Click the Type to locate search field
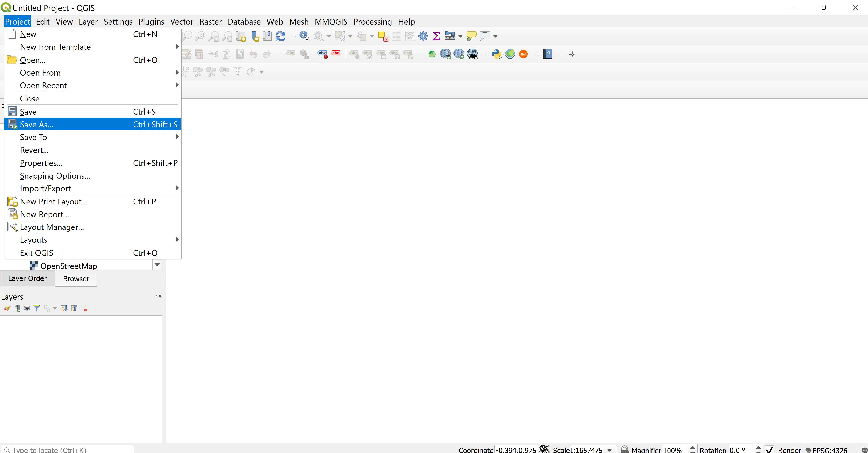The image size is (868, 453). 67,450
